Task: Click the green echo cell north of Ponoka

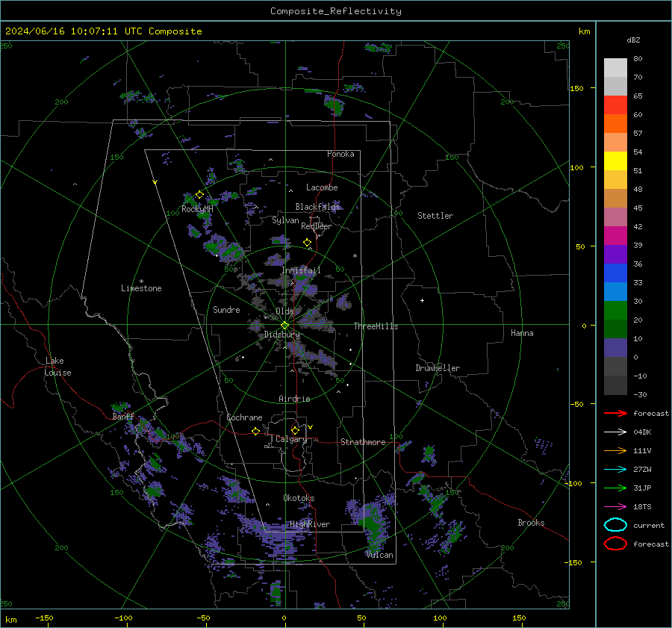Action: pyautogui.click(x=334, y=105)
